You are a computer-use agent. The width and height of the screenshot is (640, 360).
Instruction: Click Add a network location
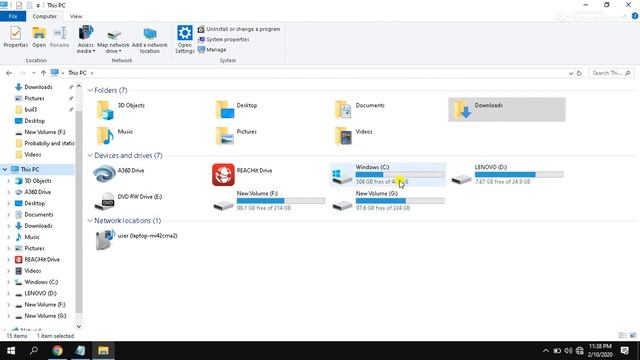[149, 40]
